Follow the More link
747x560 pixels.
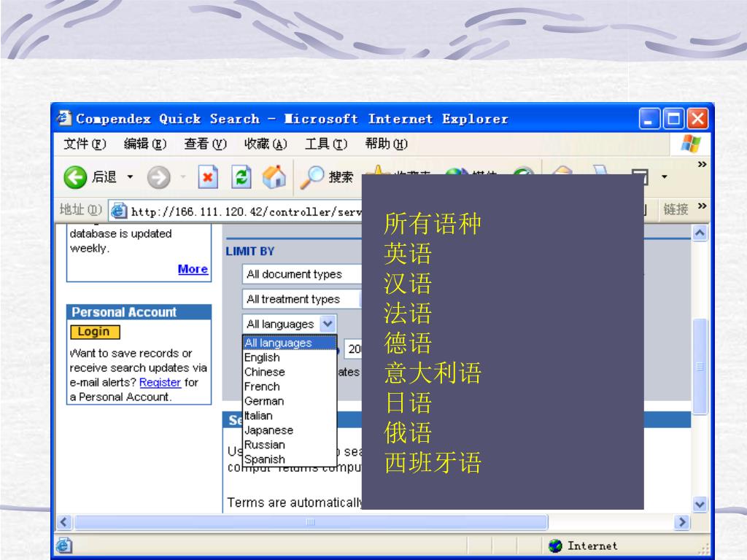pos(193,269)
